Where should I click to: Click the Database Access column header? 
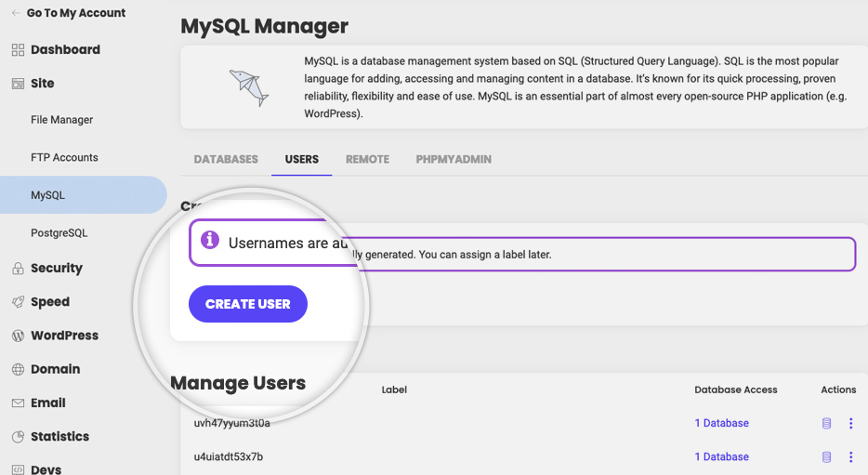coord(736,389)
